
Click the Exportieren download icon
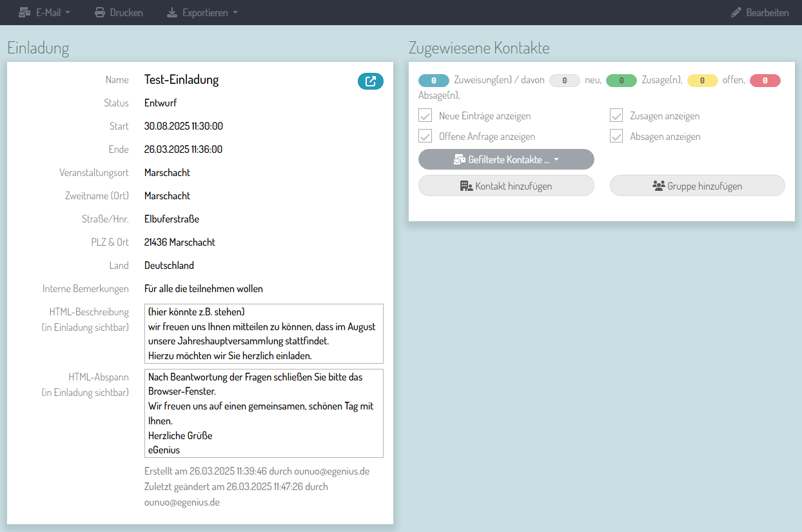click(x=172, y=12)
